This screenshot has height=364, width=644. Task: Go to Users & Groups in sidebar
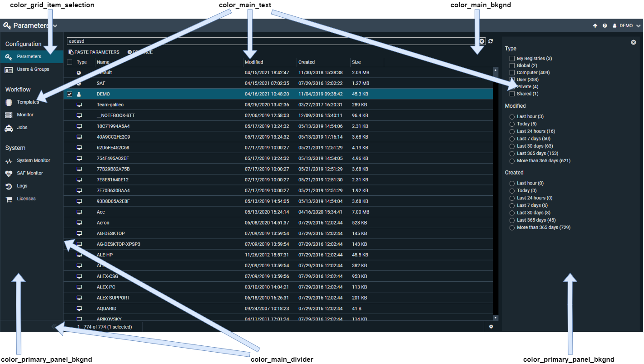[x=33, y=70]
